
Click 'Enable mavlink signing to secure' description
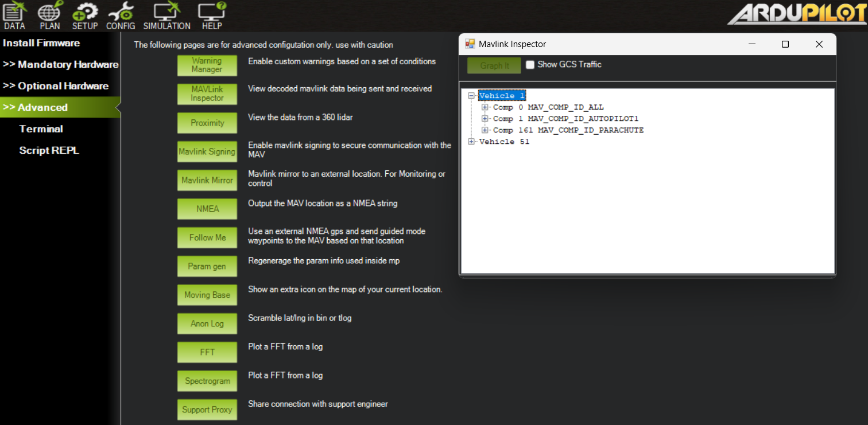350,150
